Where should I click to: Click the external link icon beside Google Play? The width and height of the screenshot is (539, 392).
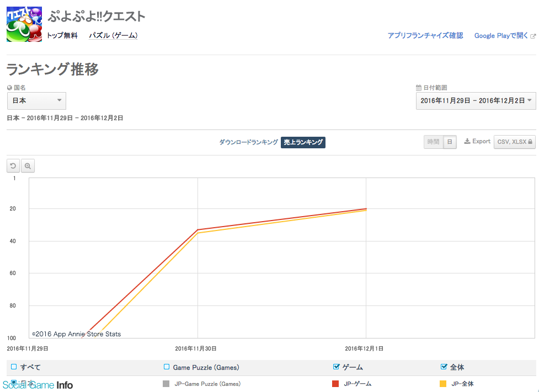(533, 36)
